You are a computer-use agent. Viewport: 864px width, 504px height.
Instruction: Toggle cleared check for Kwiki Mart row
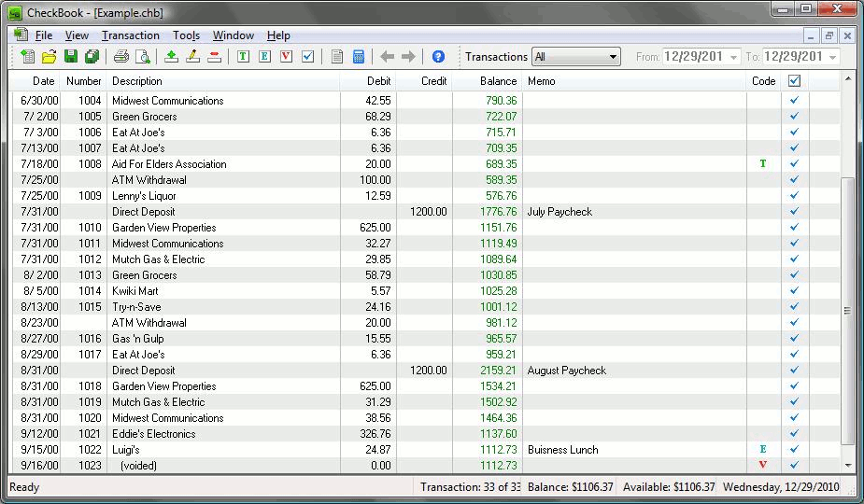coord(794,290)
